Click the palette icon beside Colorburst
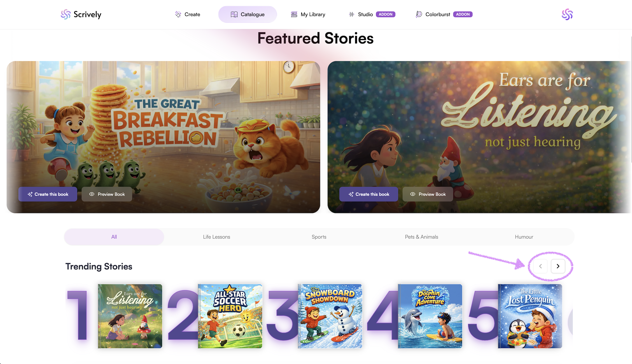Screen dimensions: 632x364 (419, 14)
